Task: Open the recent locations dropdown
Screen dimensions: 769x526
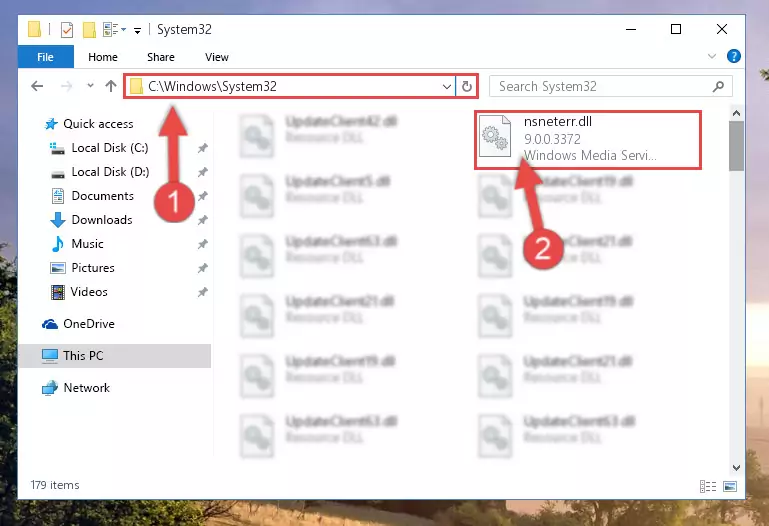Action: (x=90, y=86)
